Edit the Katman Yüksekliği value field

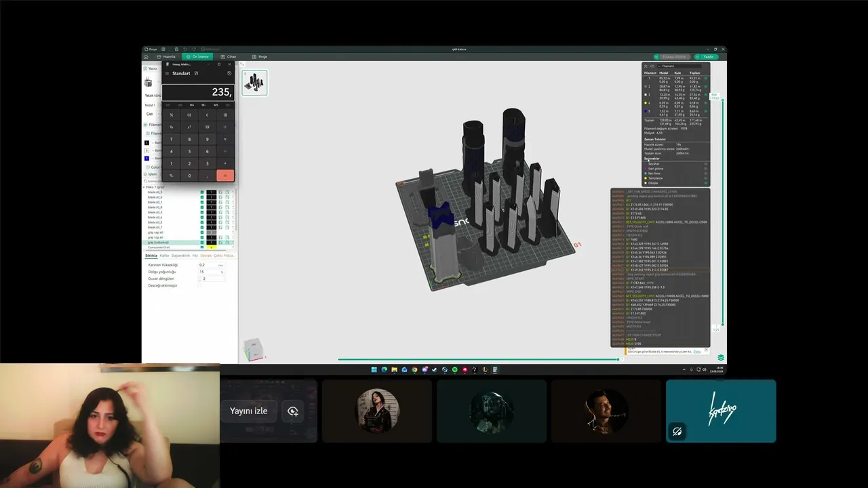click(x=211, y=265)
